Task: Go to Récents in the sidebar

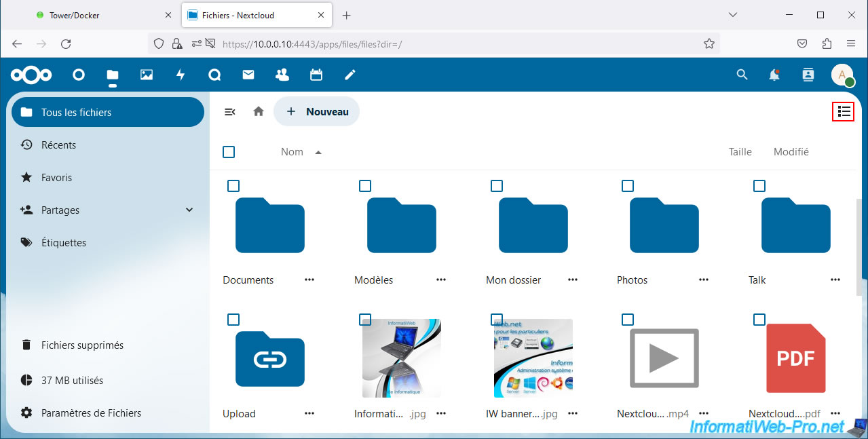Action: coord(58,145)
